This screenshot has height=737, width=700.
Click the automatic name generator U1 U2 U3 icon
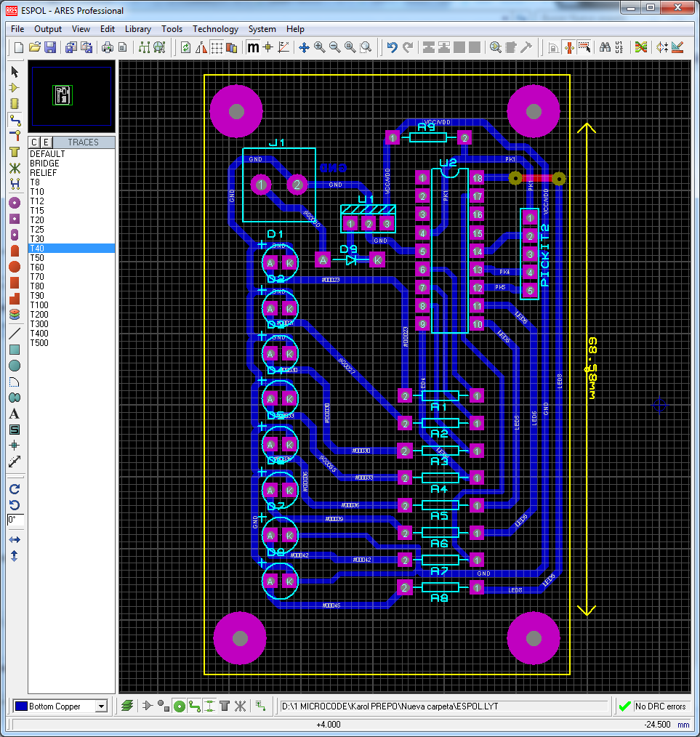pyautogui.click(x=619, y=47)
